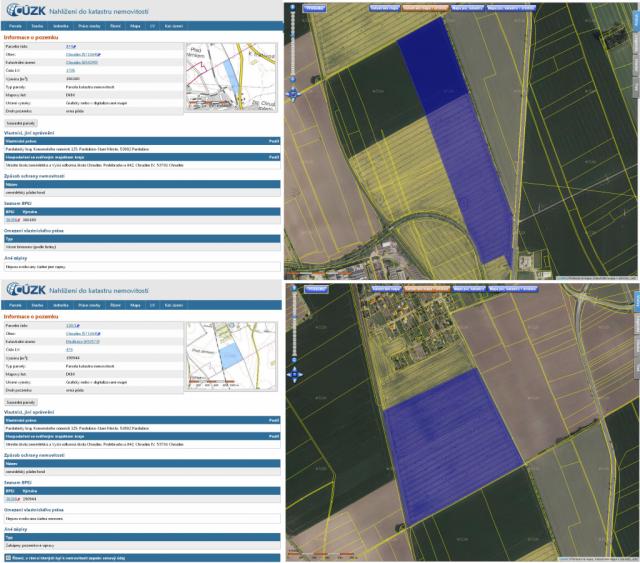Open the 'Parcela' tab in the upper menu

click(16, 25)
